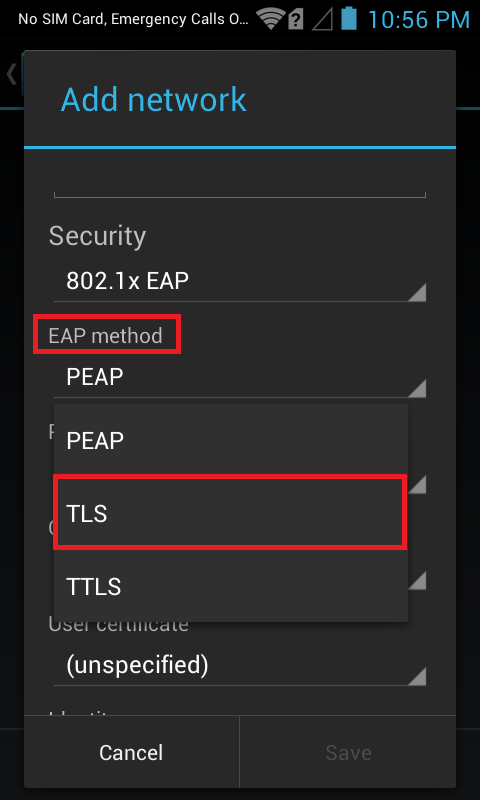Tap the 10:56 PM clock
Image resolution: width=480 pixels, height=800 pixels.
(x=418, y=19)
